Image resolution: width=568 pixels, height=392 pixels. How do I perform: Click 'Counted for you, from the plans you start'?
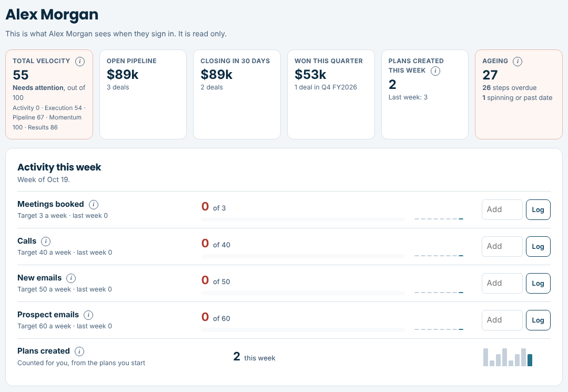point(81,363)
